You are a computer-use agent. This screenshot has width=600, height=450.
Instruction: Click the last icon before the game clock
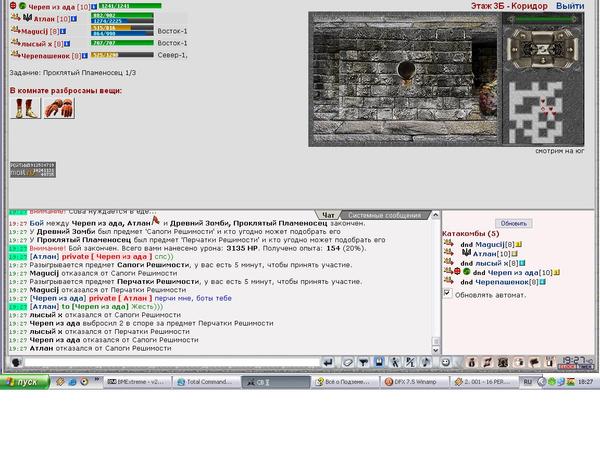point(550,362)
